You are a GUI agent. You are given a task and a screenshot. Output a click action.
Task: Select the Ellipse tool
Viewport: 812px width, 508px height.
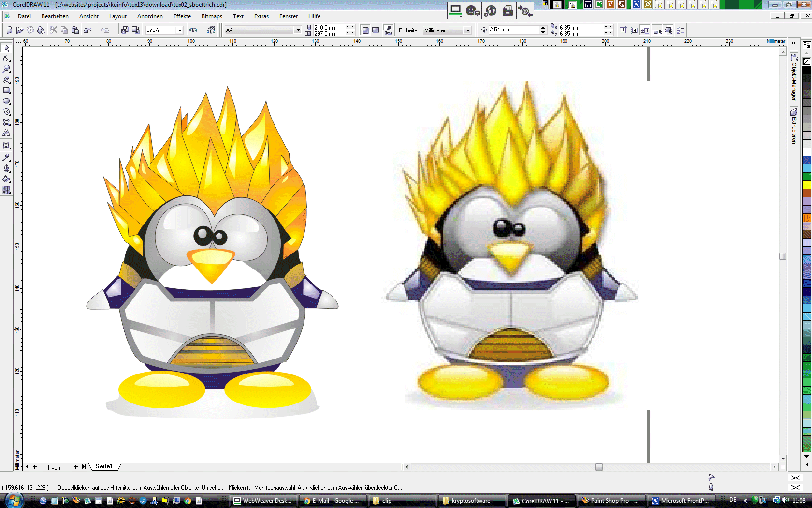pyautogui.click(x=7, y=101)
